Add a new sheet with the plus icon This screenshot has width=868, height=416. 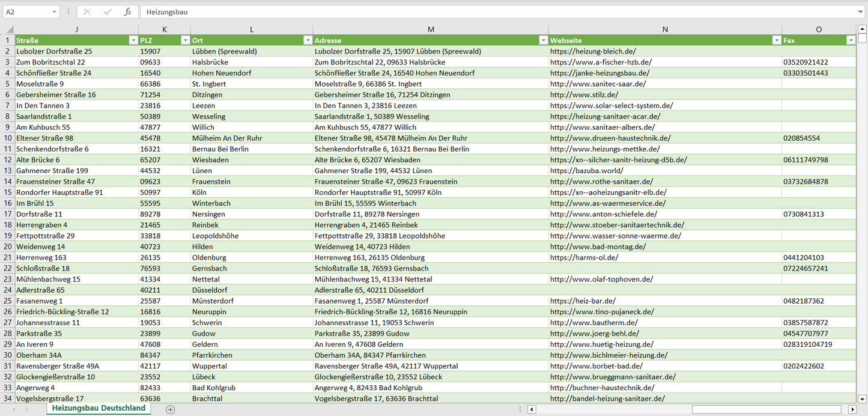point(171,409)
